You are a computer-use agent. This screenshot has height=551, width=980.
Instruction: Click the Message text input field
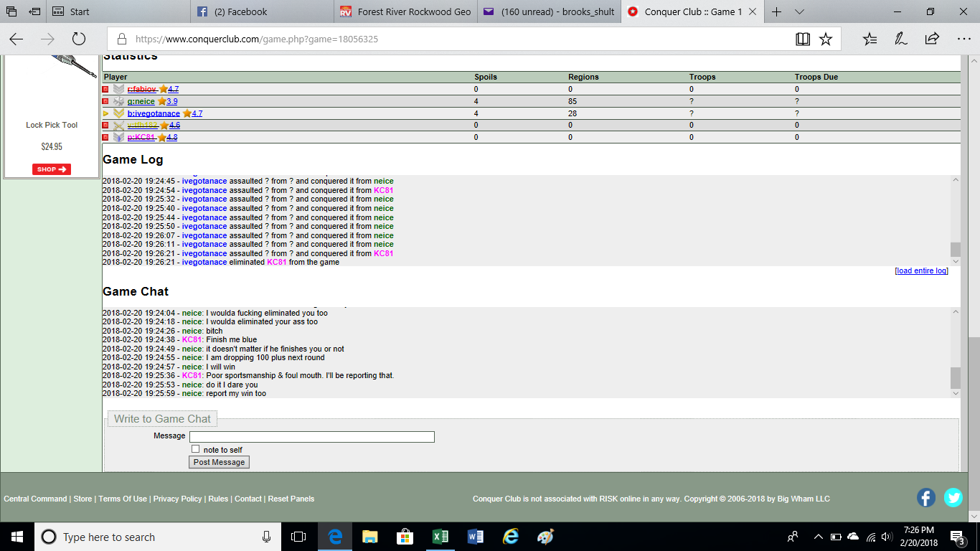point(311,436)
